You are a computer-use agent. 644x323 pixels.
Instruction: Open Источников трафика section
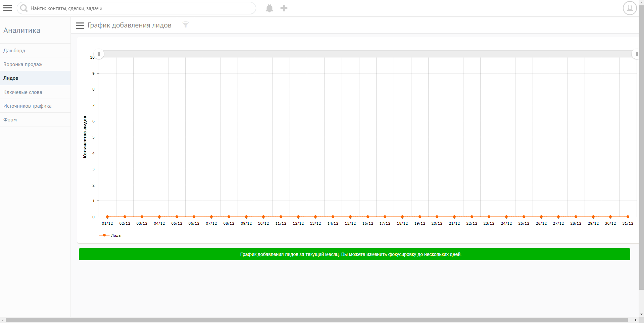35,106
